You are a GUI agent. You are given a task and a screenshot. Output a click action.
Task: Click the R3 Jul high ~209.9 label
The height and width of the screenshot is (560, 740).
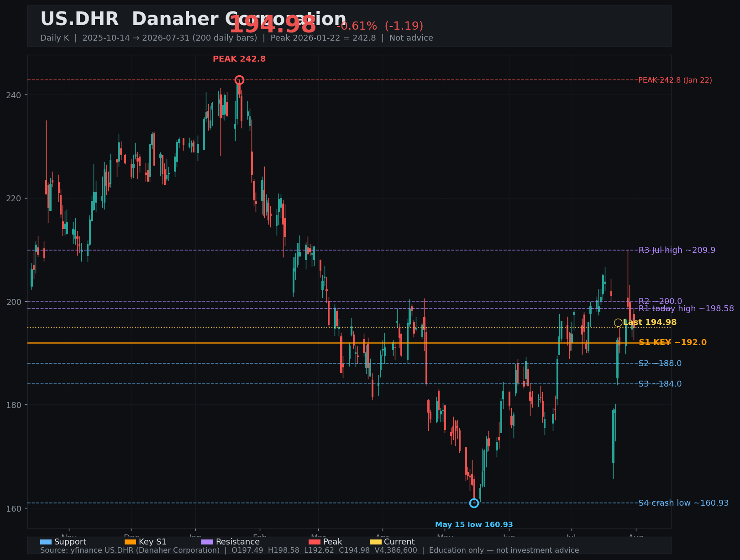point(677,250)
